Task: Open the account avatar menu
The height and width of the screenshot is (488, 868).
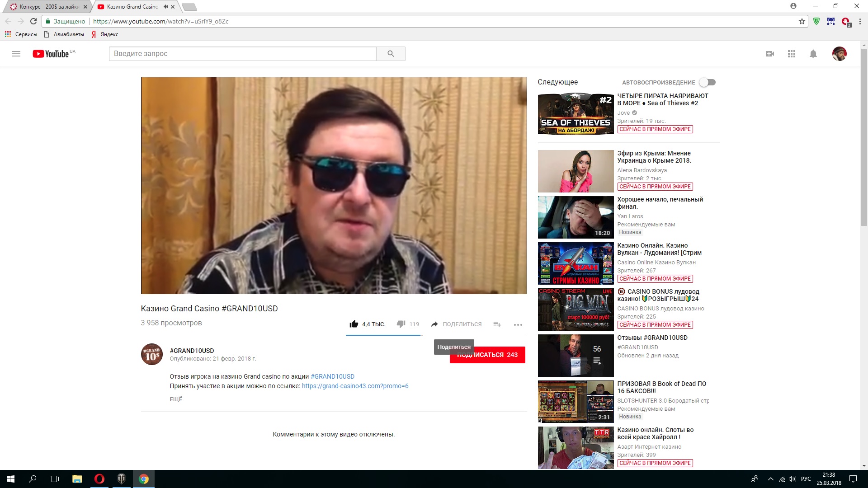Action: point(840,54)
